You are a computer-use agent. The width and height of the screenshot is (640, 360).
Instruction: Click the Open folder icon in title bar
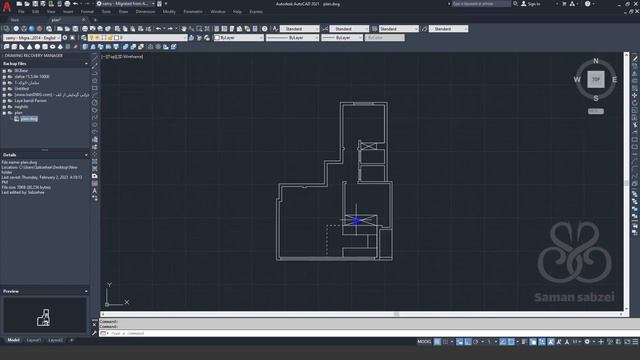click(x=27, y=4)
